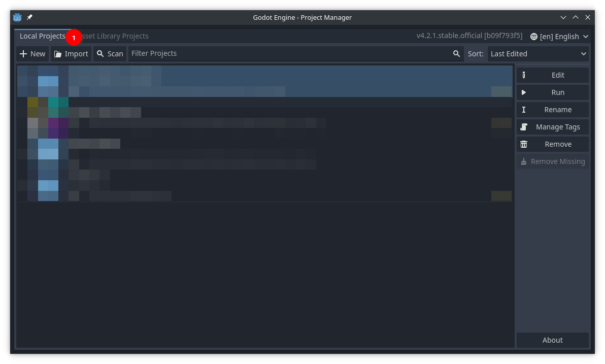605x364 pixels.
Task: Click the trash icon on Remove
Action: (x=524, y=144)
